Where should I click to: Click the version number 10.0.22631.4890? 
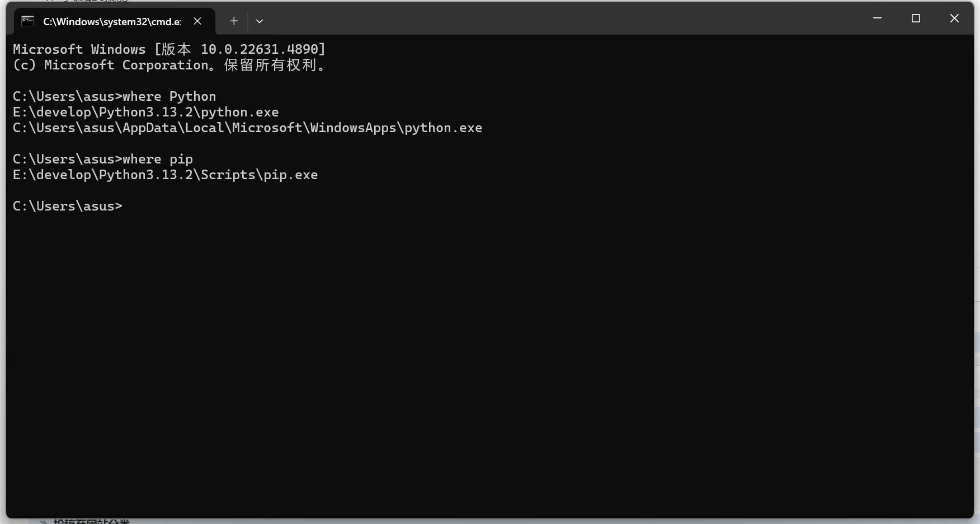pos(260,49)
